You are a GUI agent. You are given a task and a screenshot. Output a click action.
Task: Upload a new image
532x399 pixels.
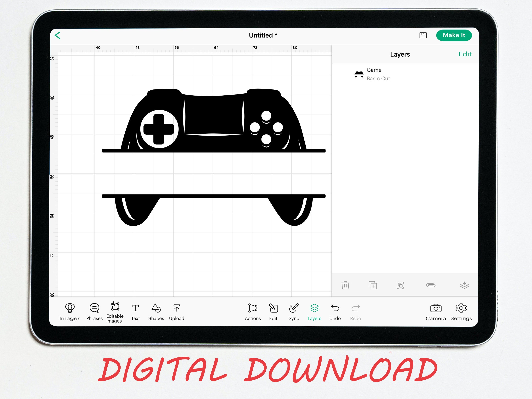point(177,312)
